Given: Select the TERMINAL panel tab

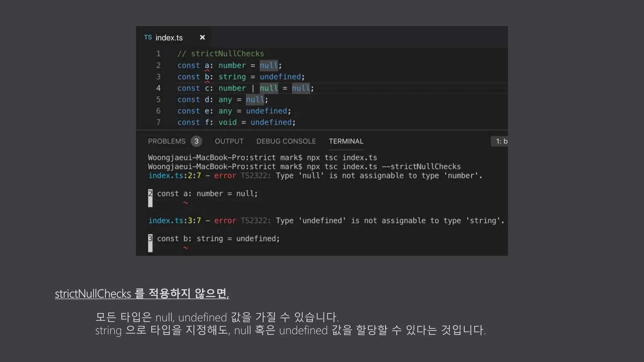Looking at the screenshot, I should click(x=346, y=141).
